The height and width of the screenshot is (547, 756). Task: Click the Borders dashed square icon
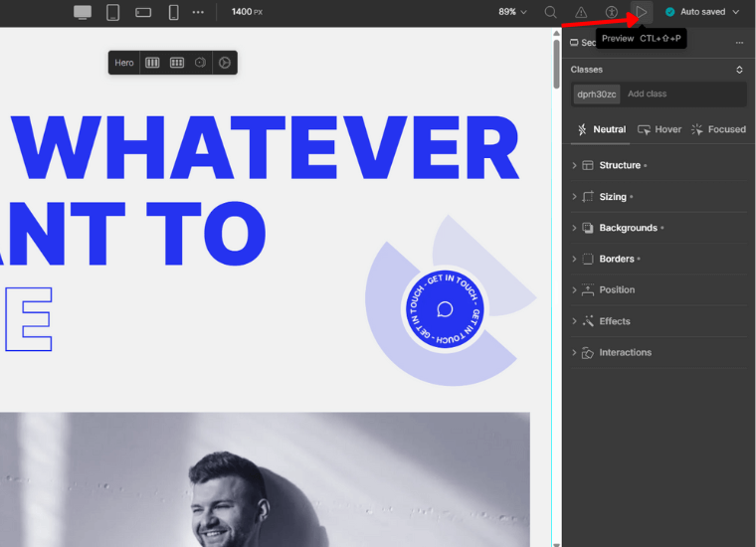[x=588, y=259]
